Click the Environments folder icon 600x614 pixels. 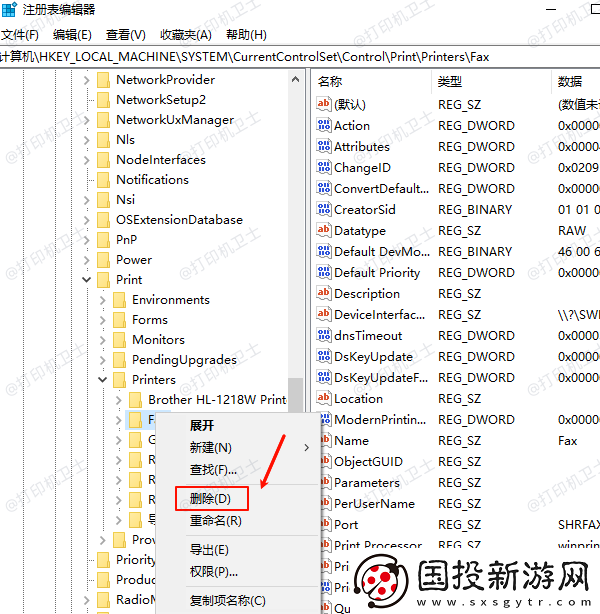[119, 300]
